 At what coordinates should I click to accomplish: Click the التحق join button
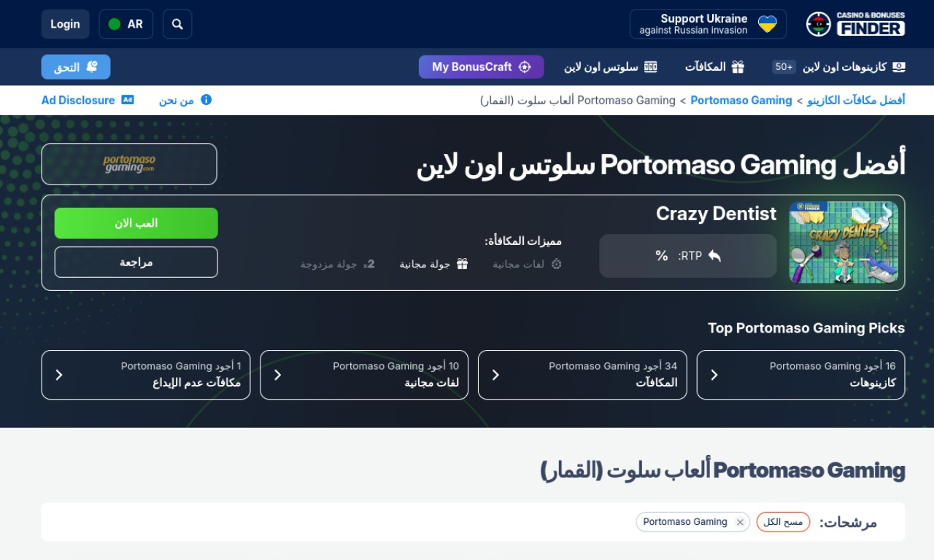pyautogui.click(x=76, y=67)
